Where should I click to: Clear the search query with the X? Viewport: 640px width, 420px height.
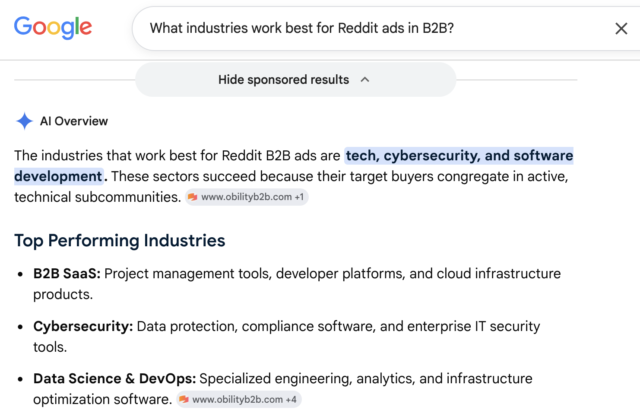click(621, 29)
